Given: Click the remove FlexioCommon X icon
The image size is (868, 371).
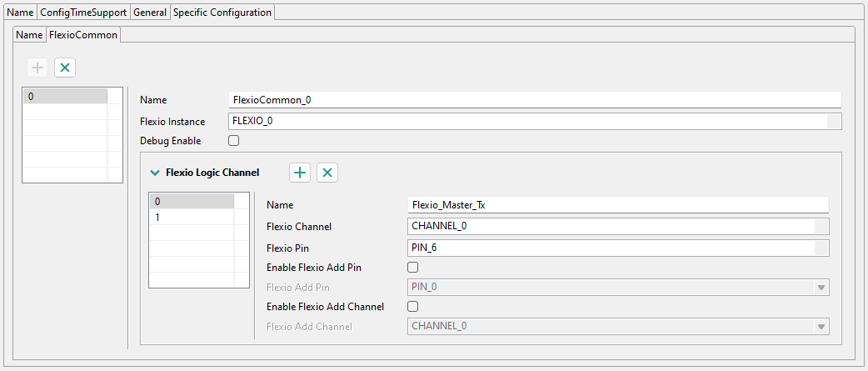Looking at the screenshot, I should tap(65, 68).
